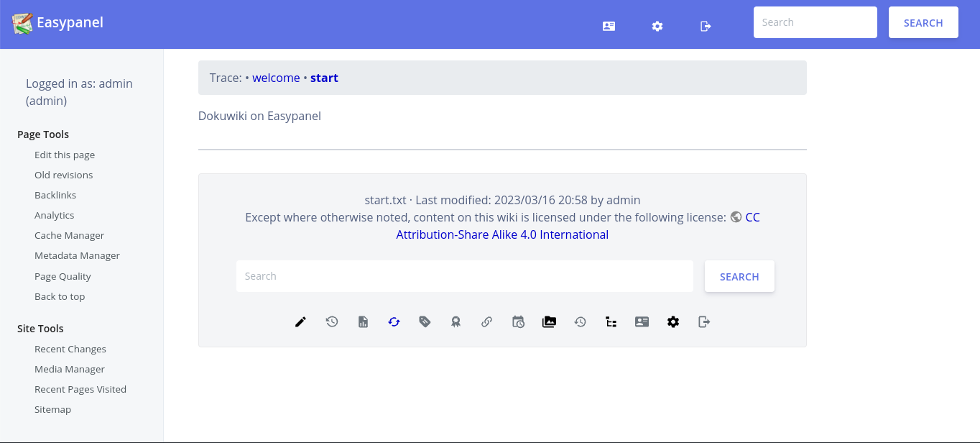
Task: Click the blue refresh cache icon
Action: (x=394, y=321)
